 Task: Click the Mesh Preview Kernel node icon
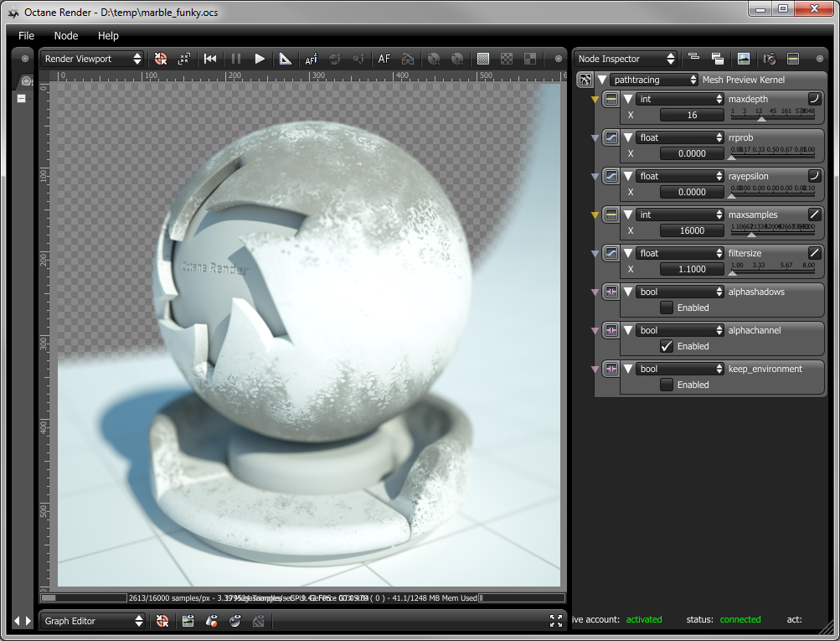pyautogui.click(x=585, y=80)
